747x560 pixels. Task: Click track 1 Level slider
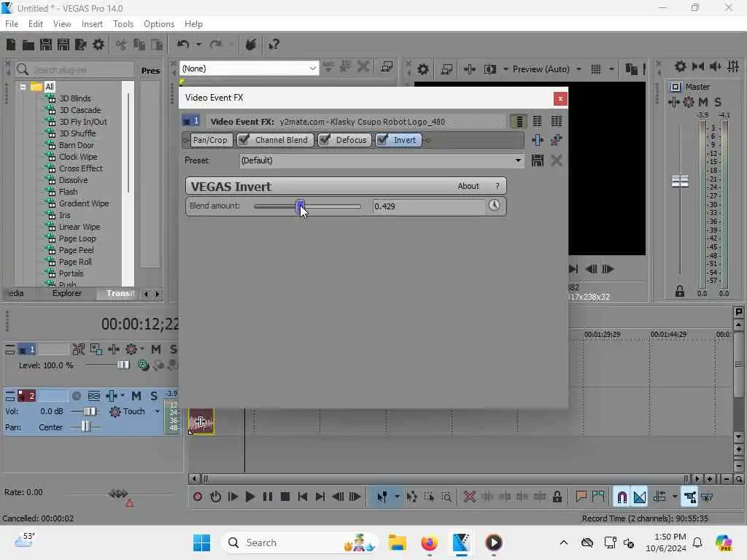[x=123, y=365]
